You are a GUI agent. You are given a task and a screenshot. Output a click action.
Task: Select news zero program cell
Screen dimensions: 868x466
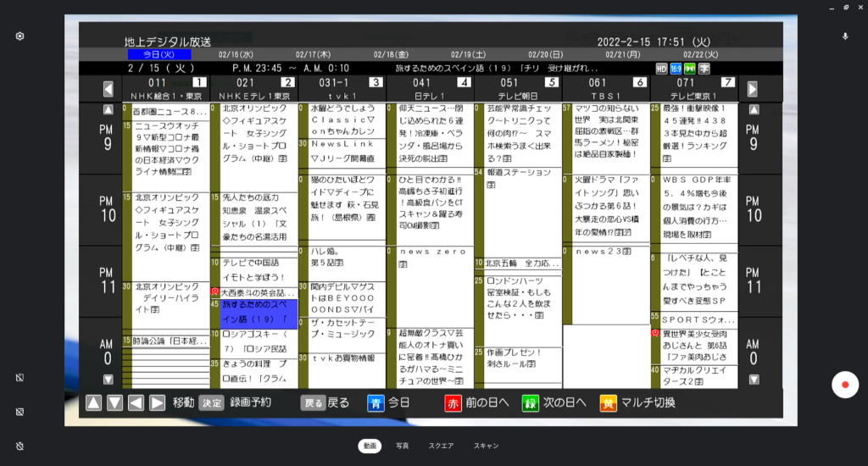tap(430, 285)
